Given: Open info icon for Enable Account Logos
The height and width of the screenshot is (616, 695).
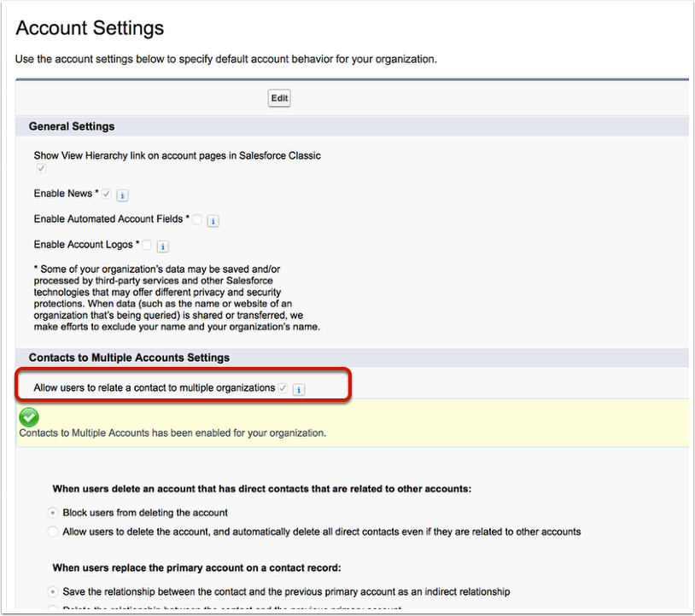Looking at the screenshot, I should click(x=163, y=247).
